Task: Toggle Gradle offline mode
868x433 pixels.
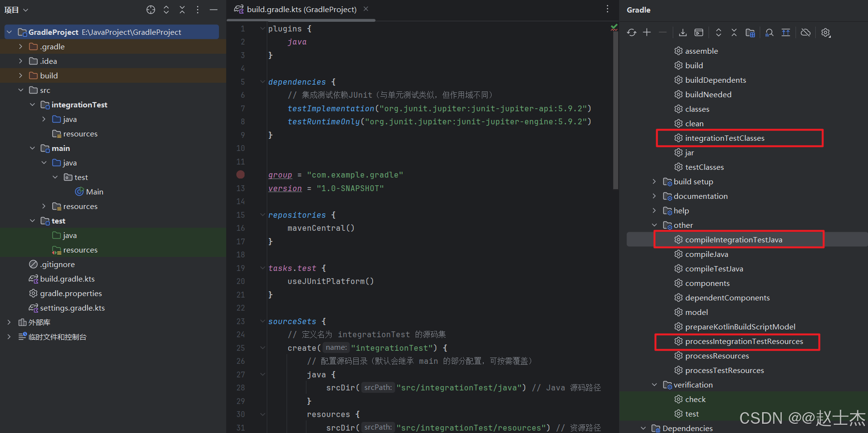Action: 806,32
